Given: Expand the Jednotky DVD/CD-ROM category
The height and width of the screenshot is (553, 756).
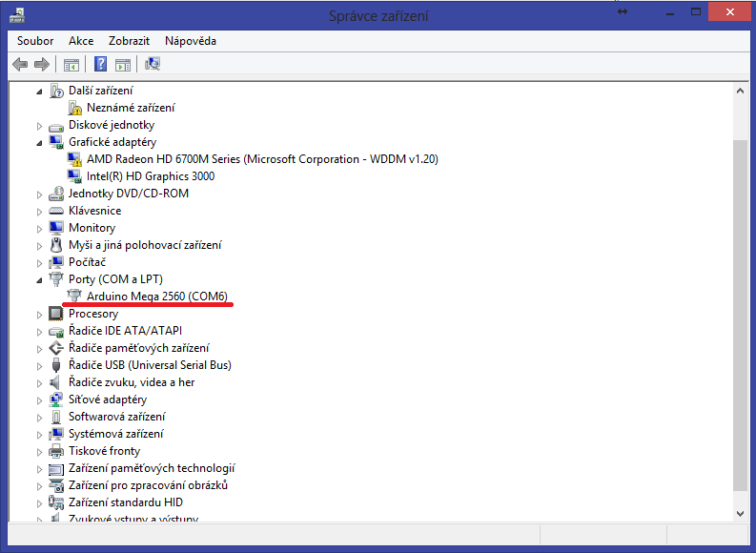Looking at the screenshot, I should [x=39, y=195].
